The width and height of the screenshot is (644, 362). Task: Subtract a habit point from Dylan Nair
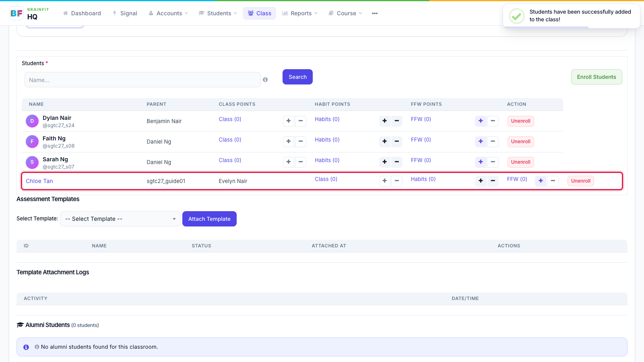tap(397, 121)
